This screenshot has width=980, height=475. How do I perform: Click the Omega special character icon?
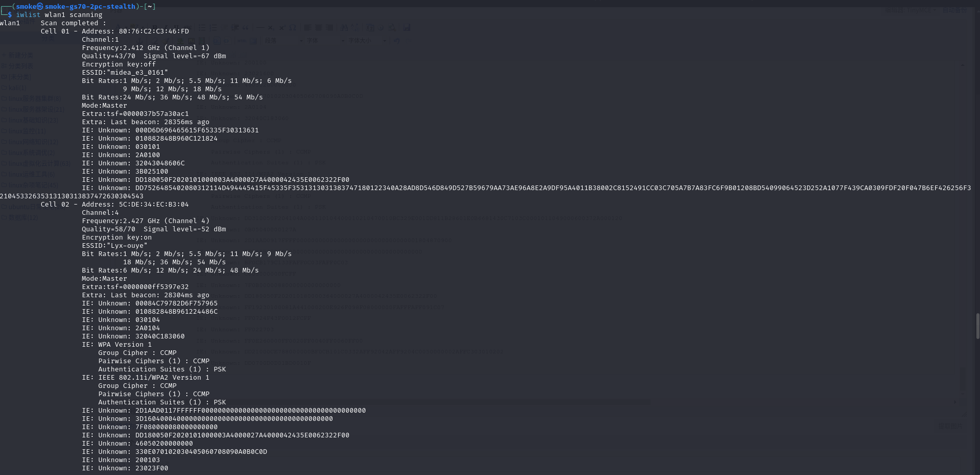pos(292,28)
